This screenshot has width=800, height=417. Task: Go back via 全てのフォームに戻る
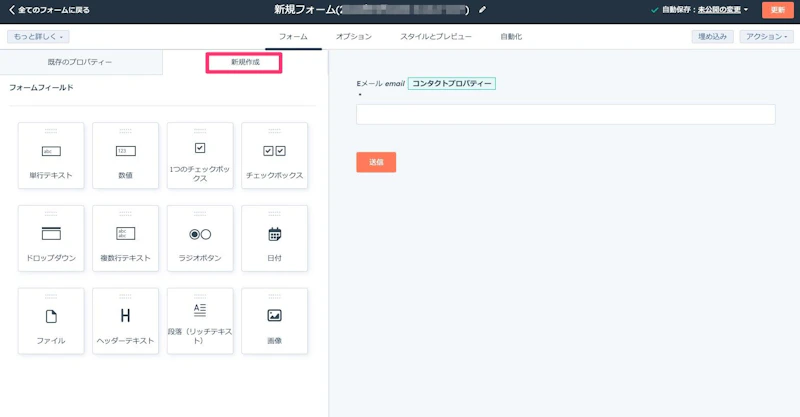point(49,10)
